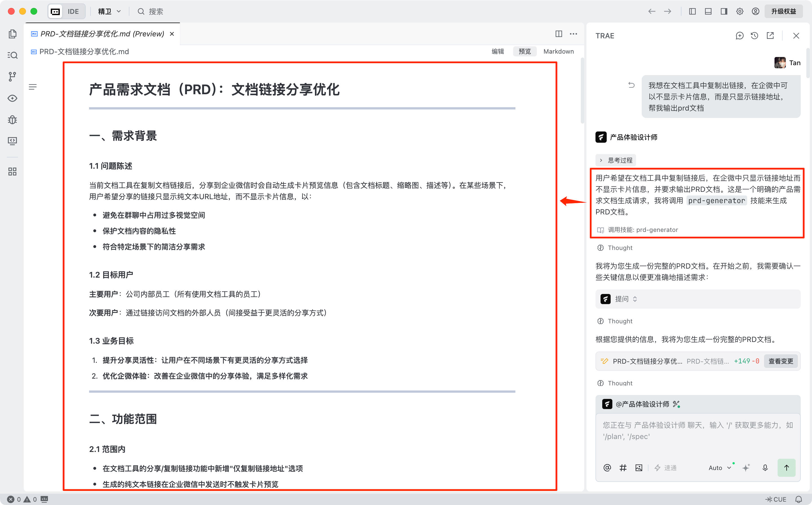
Task: Switch to the IDE mode toggle
Action: [73, 11]
